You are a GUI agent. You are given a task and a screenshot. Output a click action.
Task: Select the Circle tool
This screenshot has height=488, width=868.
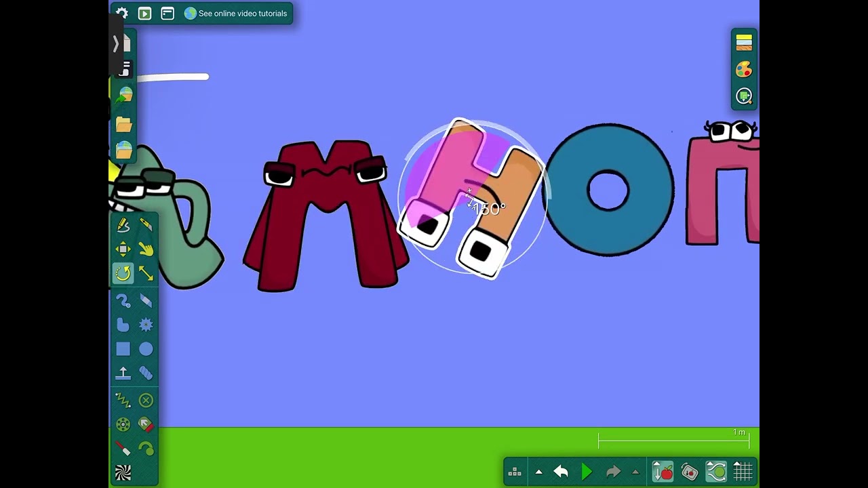click(x=146, y=349)
